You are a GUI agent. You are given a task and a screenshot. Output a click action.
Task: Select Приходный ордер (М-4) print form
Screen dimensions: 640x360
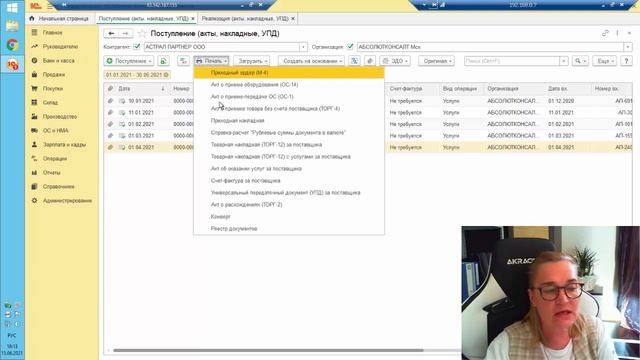point(289,73)
